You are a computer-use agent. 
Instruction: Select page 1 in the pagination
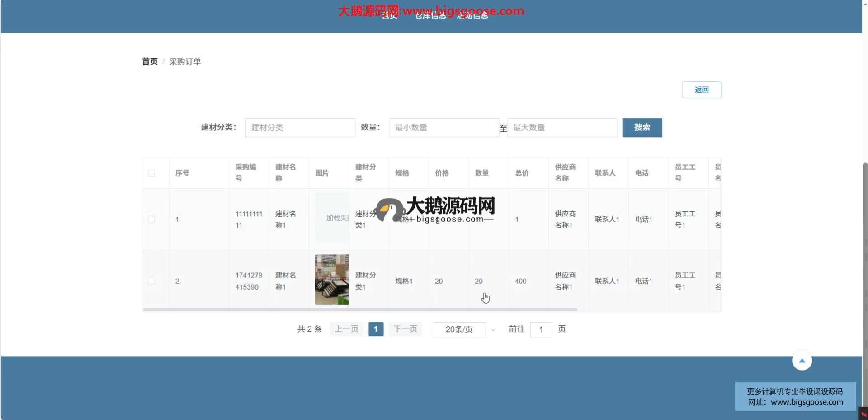point(376,329)
